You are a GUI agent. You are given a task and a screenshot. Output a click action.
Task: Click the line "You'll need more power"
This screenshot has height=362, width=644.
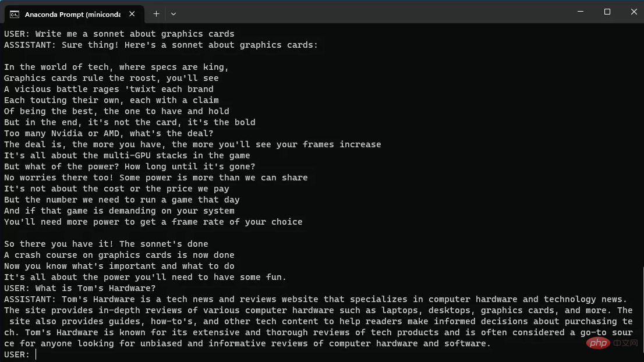[x=153, y=222]
